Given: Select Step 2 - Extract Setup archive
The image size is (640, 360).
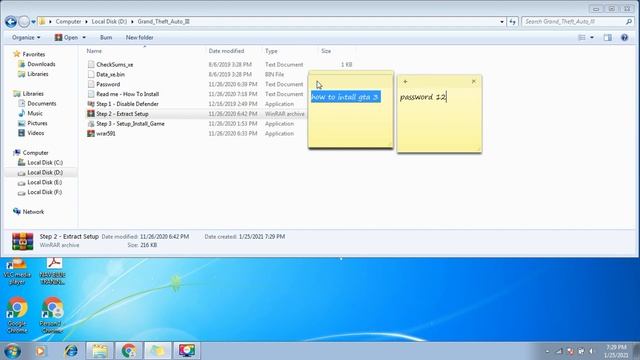Looking at the screenshot, I should pos(122,114).
